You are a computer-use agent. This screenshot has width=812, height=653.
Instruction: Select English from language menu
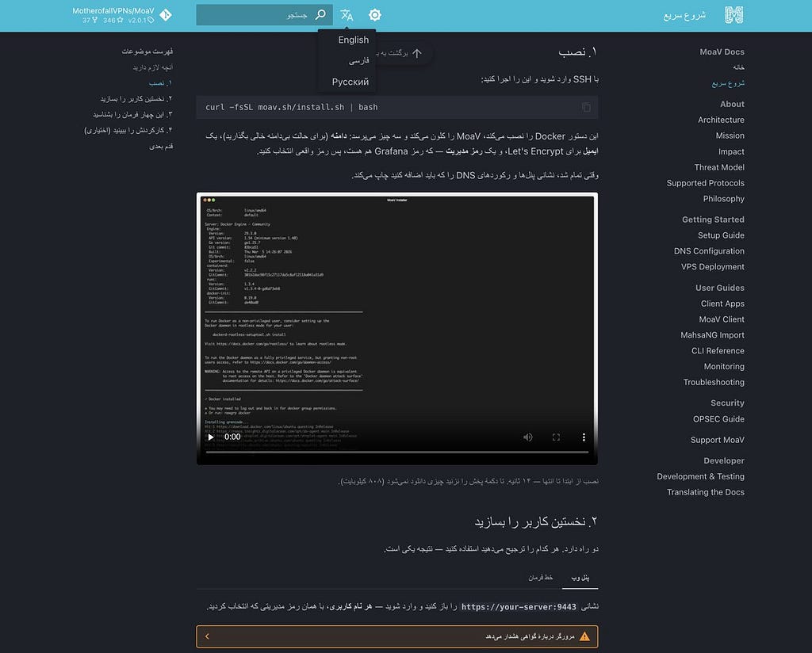(x=353, y=40)
